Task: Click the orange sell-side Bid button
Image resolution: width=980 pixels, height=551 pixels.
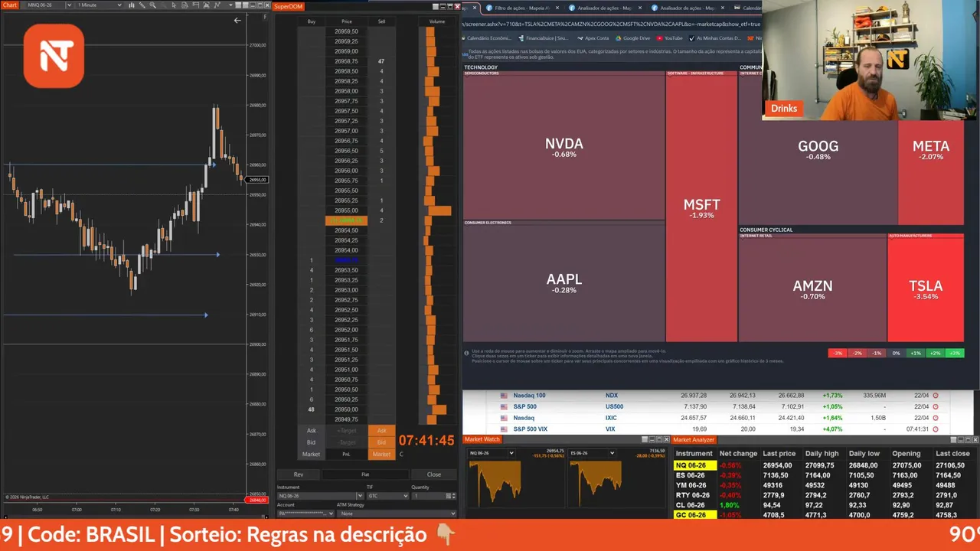Action: (x=381, y=442)
